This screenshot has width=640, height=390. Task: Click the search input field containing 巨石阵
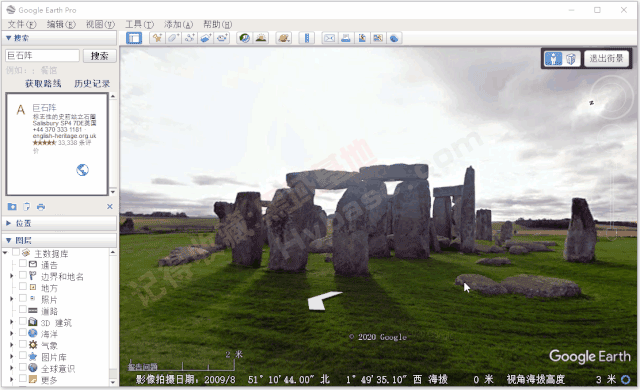pyautogui.click(x=42, y=55)
